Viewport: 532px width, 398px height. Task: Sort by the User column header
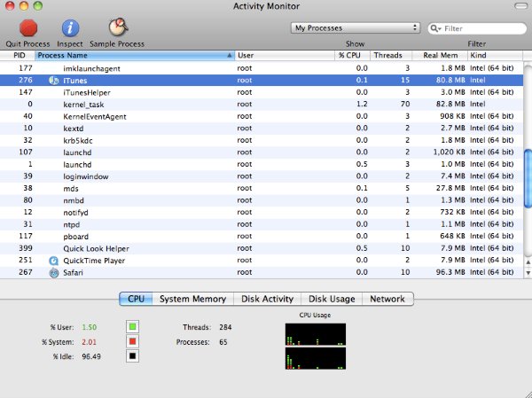[285, 55]
